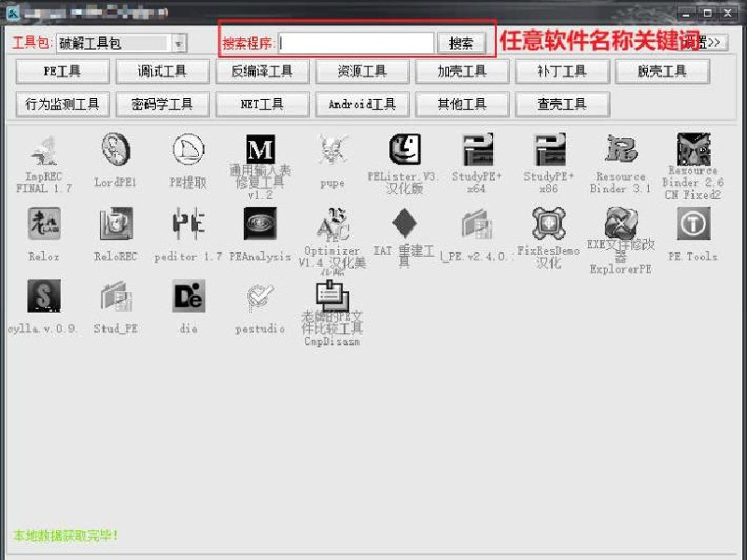Switch to NET工具 category

pos(262,104)
